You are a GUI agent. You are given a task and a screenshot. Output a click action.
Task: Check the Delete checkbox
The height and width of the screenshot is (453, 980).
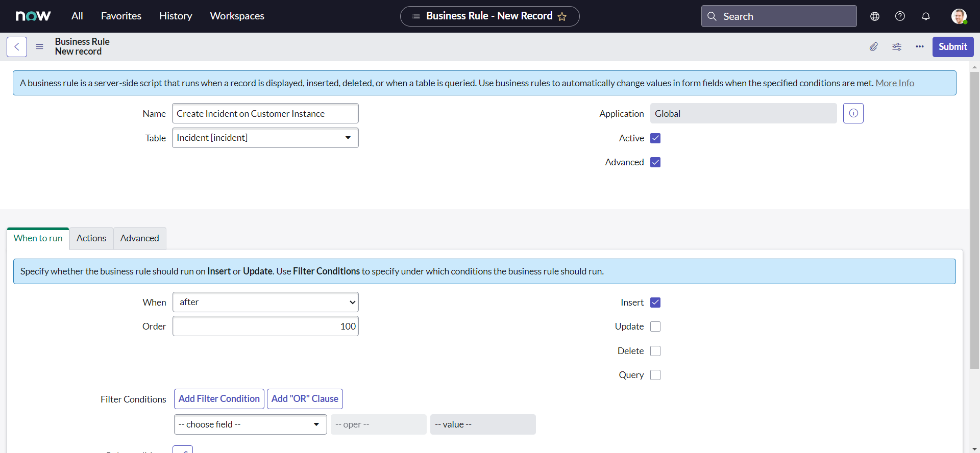[x=655, y=351]
